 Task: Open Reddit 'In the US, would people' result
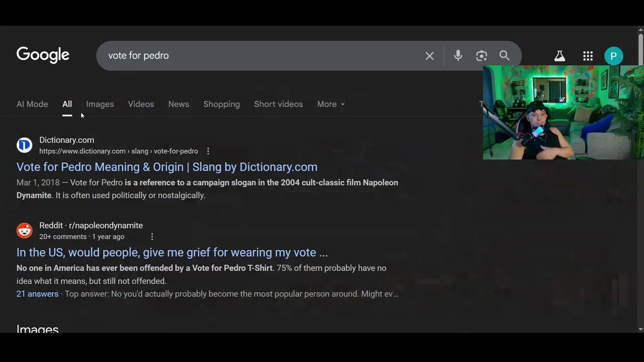pyautogui.click(x=172, y=252)
